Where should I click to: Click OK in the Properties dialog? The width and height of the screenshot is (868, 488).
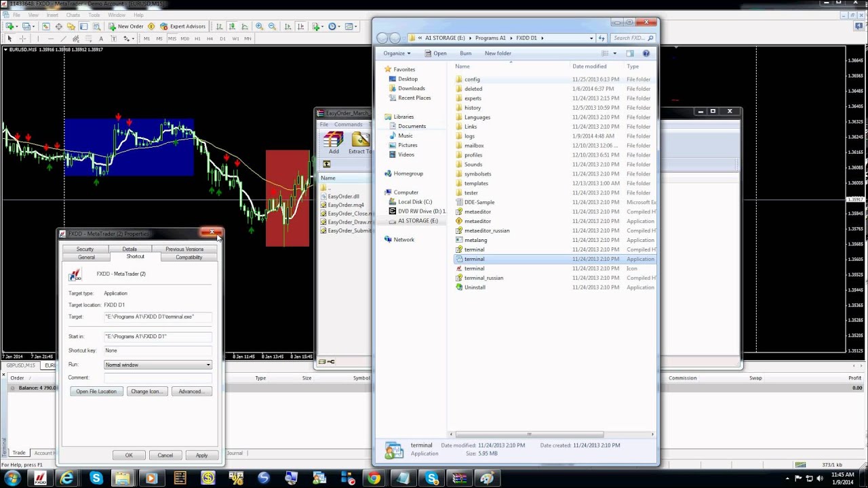coord(129,455)
